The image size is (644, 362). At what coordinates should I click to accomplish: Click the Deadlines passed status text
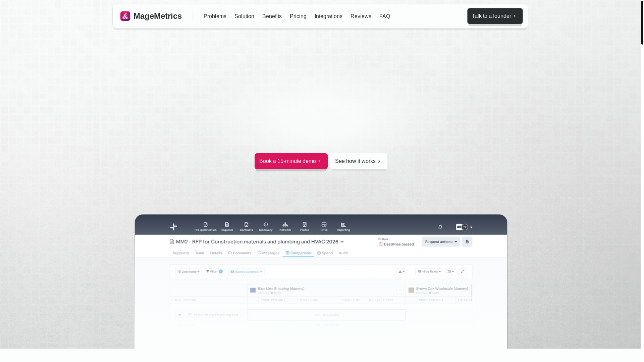point(399,244)
